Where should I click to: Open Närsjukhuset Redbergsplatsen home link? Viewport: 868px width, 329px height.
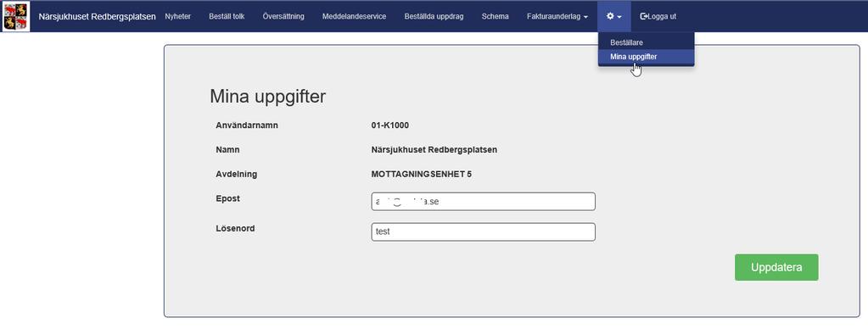[97, 17]
